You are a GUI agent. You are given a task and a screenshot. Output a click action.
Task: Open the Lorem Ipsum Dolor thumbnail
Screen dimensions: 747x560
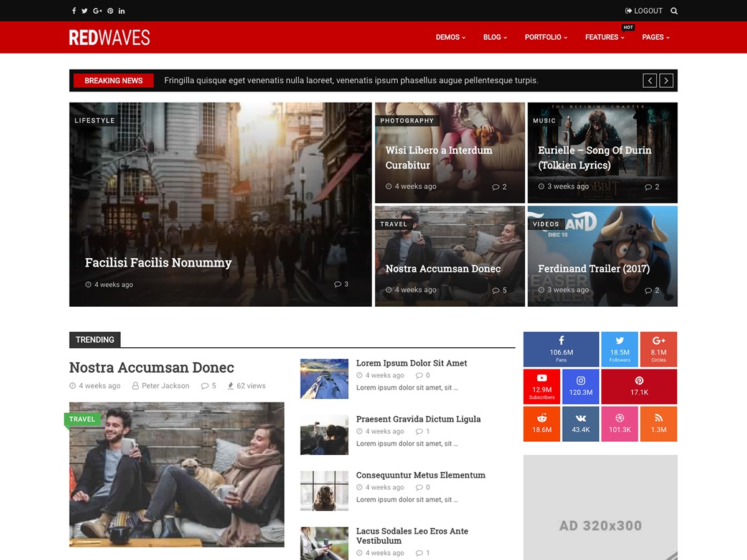pos(324,379)
